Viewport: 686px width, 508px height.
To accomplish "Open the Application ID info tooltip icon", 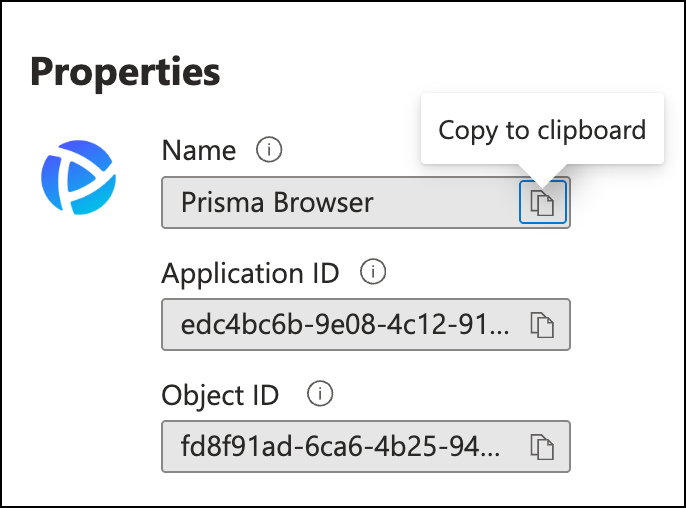I will click(x=373, y=272).
